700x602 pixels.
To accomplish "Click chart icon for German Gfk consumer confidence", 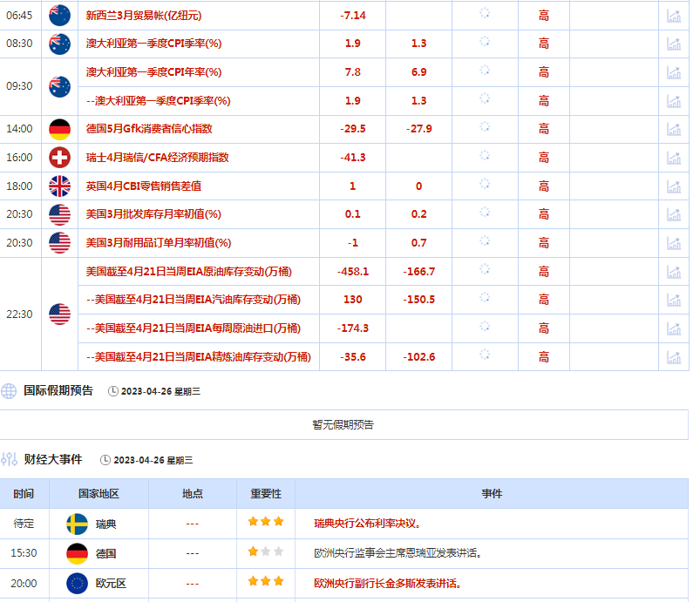I will click(673, 129).
